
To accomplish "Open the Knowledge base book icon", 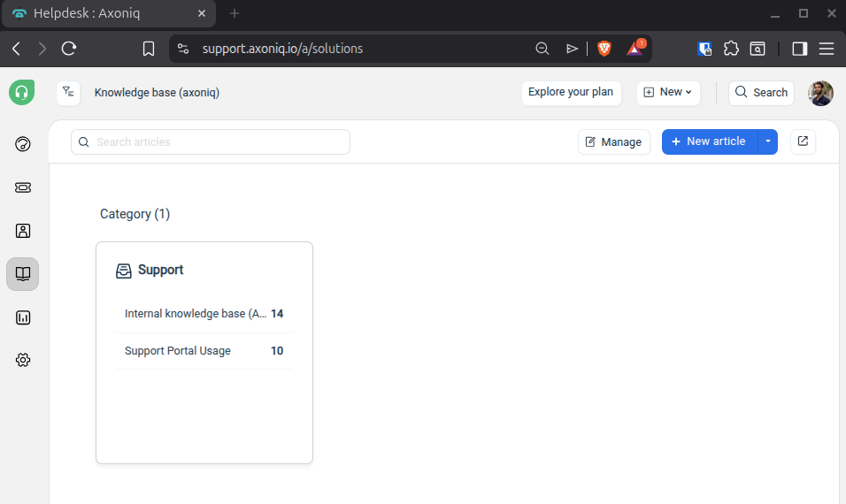I will (23, 274).
